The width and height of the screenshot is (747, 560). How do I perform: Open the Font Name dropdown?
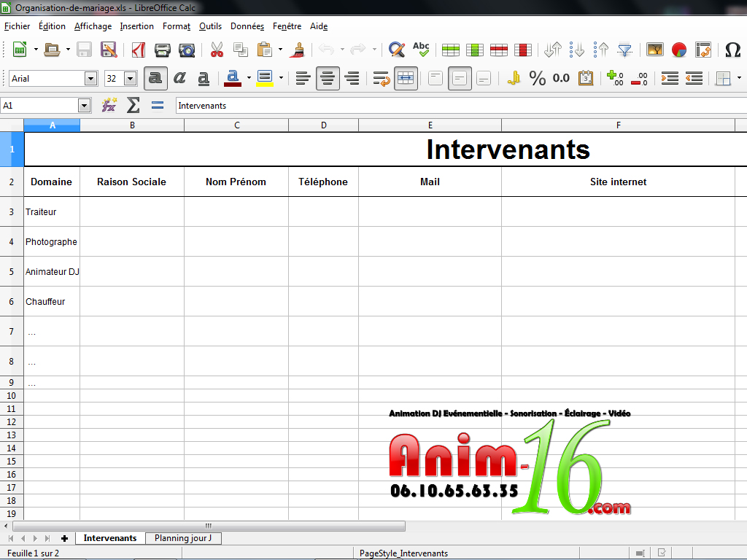click(x=90, y=79)
